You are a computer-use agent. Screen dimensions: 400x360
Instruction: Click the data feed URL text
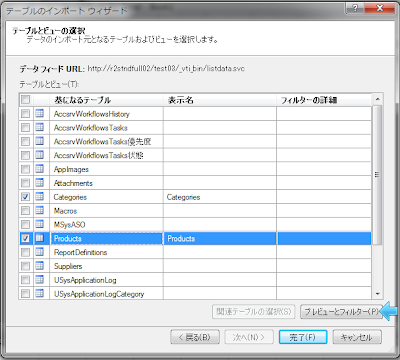coord(166,69)
